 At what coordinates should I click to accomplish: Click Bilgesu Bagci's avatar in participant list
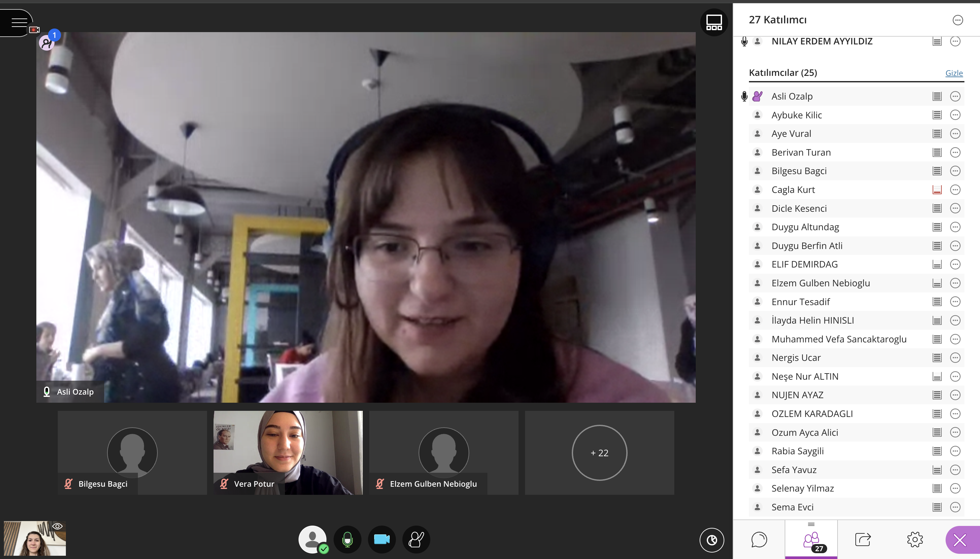757,171
